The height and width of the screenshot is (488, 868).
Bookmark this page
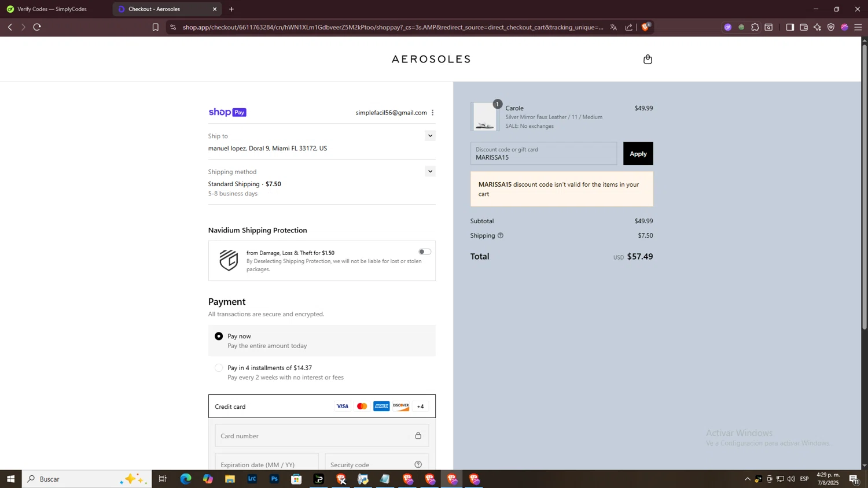[155, 27]
